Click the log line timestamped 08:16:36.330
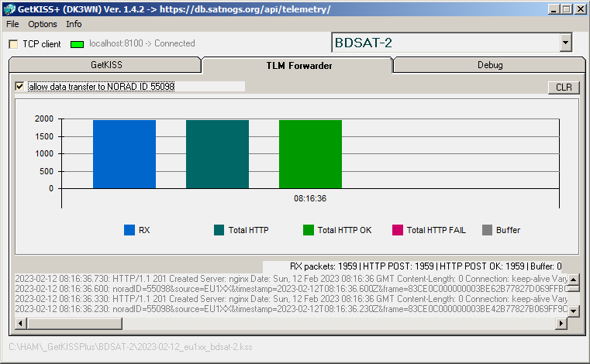 pos(291,299)
